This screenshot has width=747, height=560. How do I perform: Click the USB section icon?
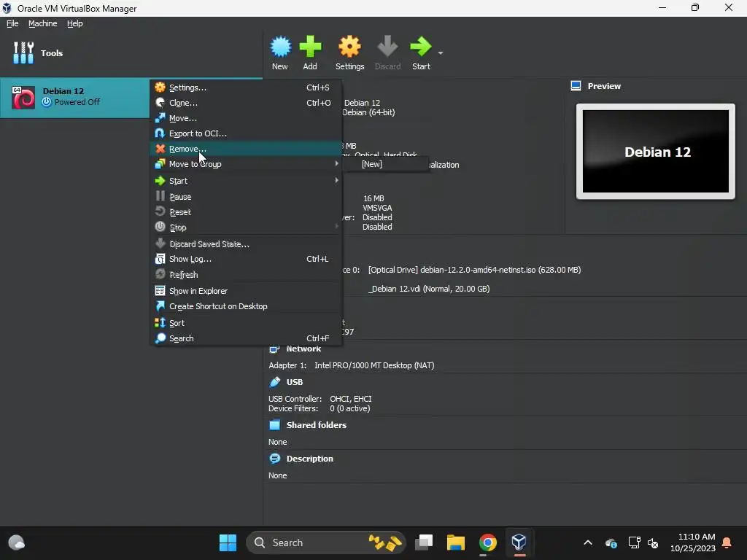(x=275, y=382)
